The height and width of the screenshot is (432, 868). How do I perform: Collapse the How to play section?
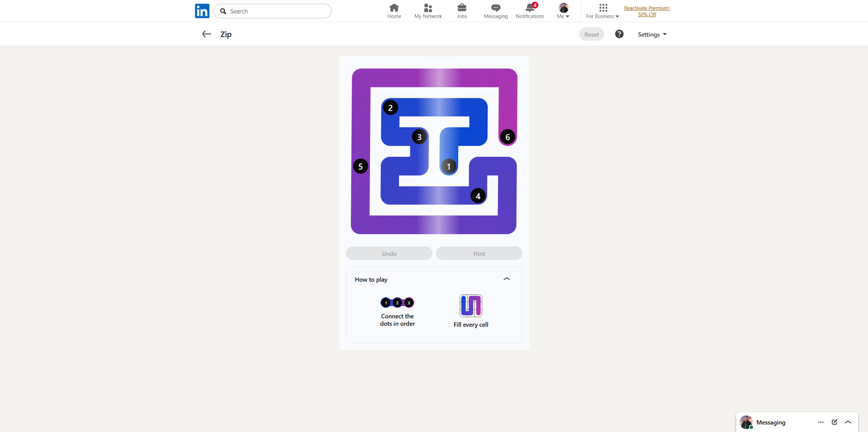click(506, 279)
